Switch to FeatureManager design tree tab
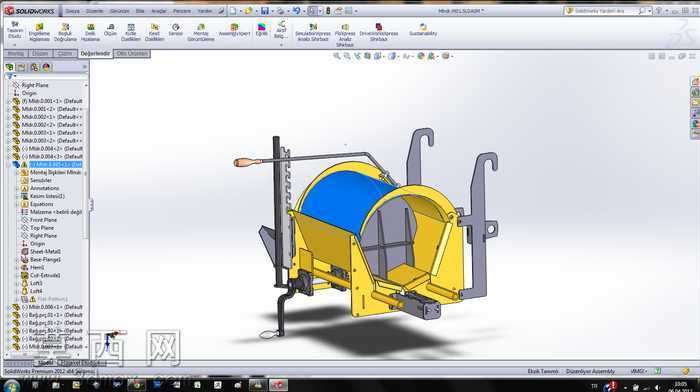The width and height of the screenshot is (700, 392). (9, 67)
